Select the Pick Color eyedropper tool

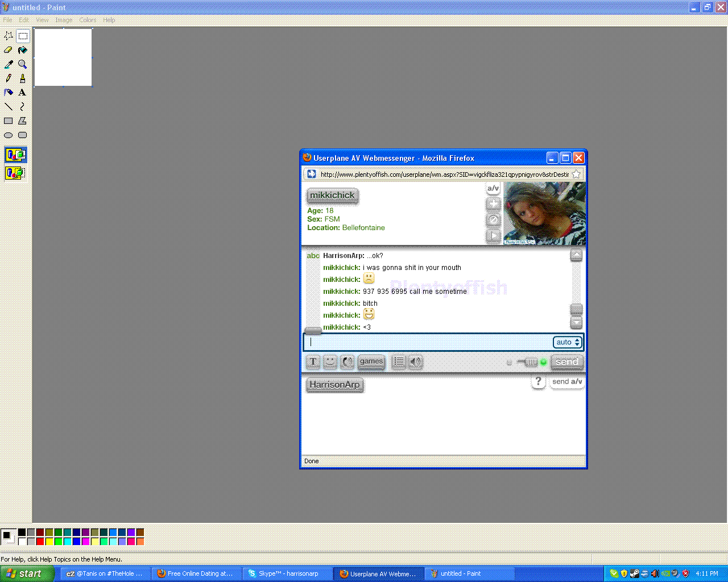click(x=9, y=64)
